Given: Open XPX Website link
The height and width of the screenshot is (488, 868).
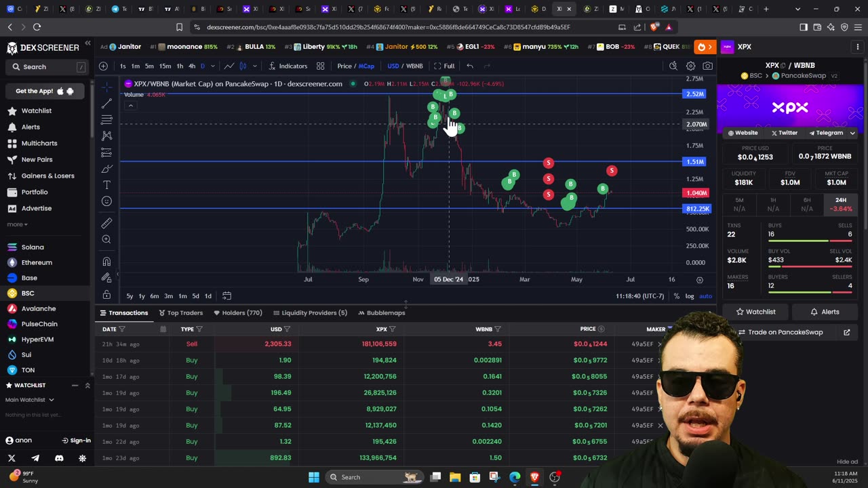Looking at the screenshot, I should click(x=743, y=133).
